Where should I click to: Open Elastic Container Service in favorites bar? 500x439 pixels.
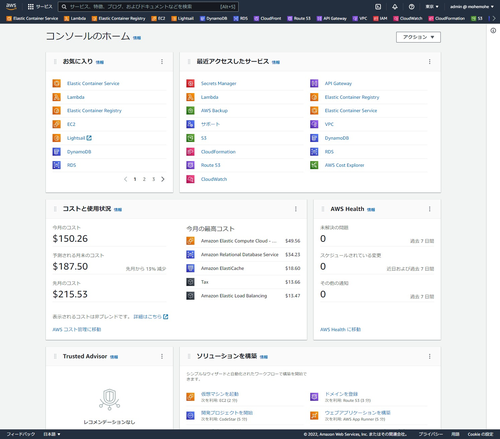32,18
